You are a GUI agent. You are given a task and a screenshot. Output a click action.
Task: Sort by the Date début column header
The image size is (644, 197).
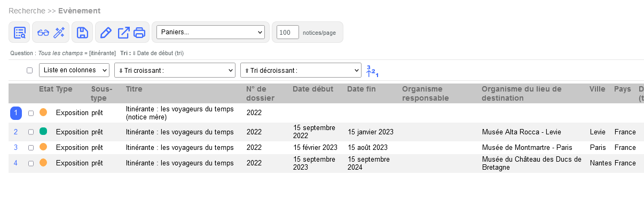tap(313, 89)
